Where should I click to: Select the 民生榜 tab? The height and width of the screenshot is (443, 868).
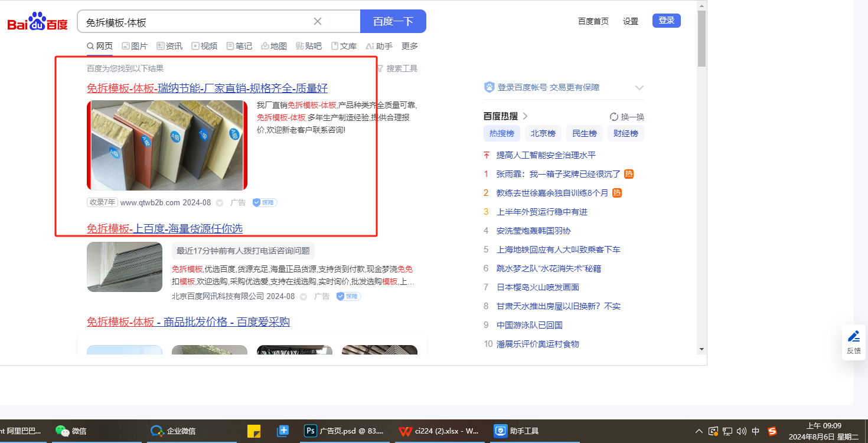(585, 133)
